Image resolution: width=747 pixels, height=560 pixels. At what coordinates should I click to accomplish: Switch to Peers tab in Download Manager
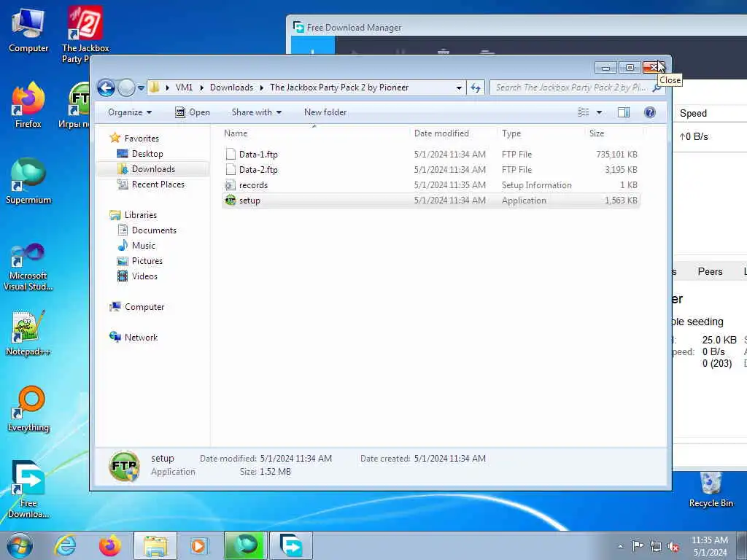click(710, 271)
